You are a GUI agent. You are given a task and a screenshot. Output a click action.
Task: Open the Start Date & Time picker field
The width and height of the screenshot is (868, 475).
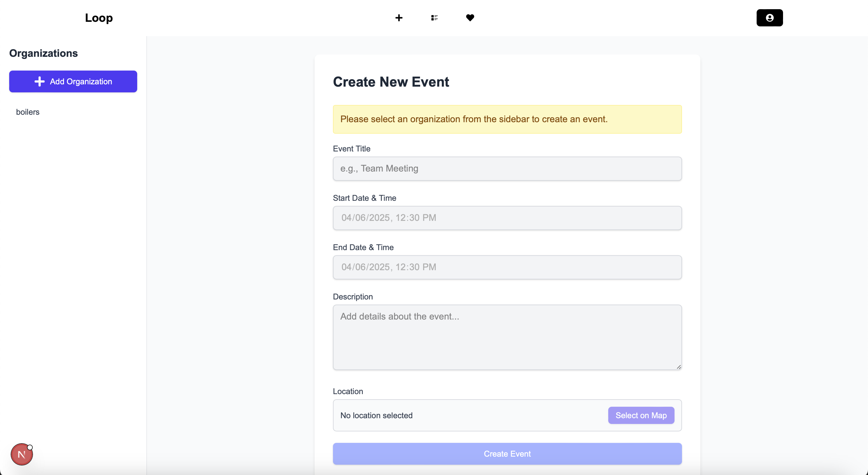(507, 218)
